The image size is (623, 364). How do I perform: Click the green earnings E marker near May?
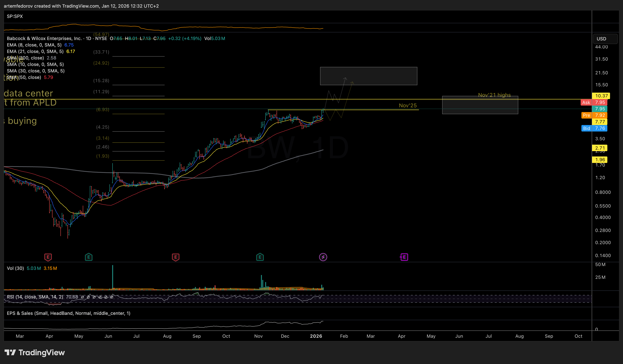[x=89, y=257]
